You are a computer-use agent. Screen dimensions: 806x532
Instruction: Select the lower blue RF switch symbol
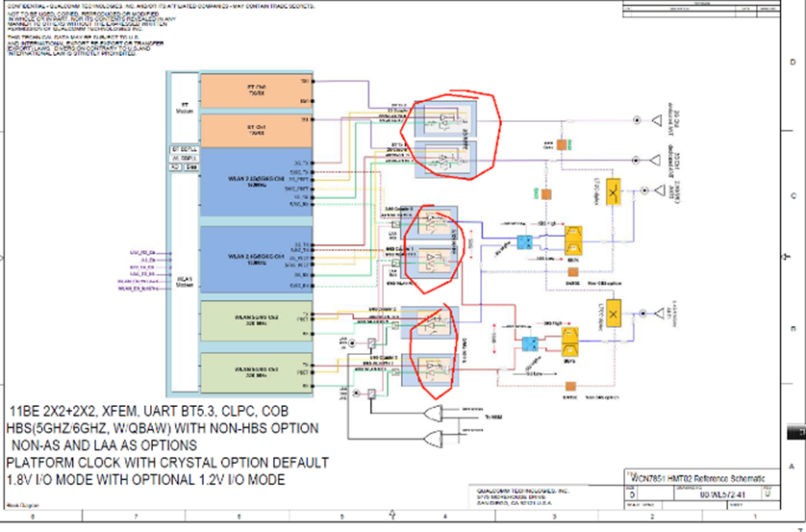tap(529, 343)
